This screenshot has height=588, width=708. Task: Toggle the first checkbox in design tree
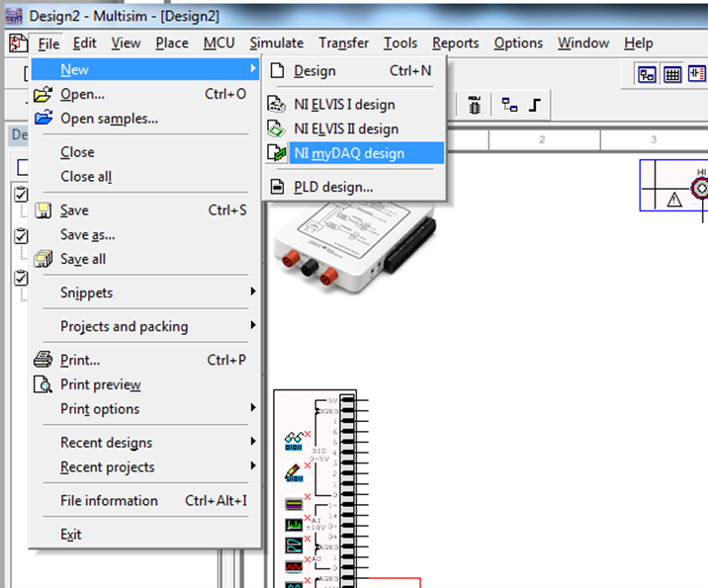click(21, 194)
